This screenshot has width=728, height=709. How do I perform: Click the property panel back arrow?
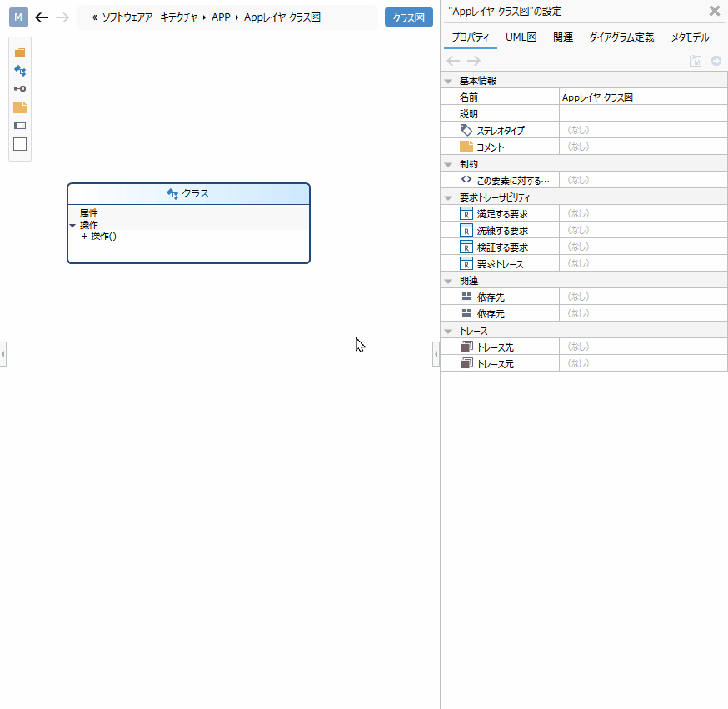[x=453, y=61]
